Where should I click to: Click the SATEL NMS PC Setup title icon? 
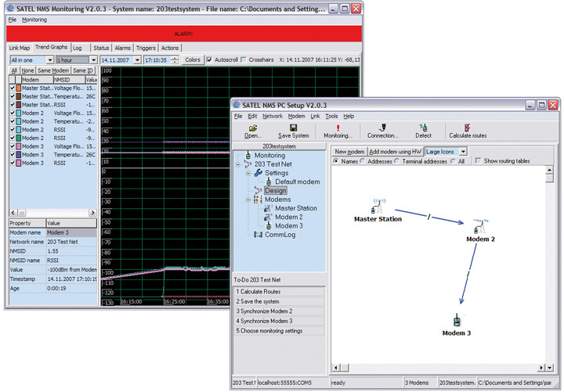(x=237, y=105)
